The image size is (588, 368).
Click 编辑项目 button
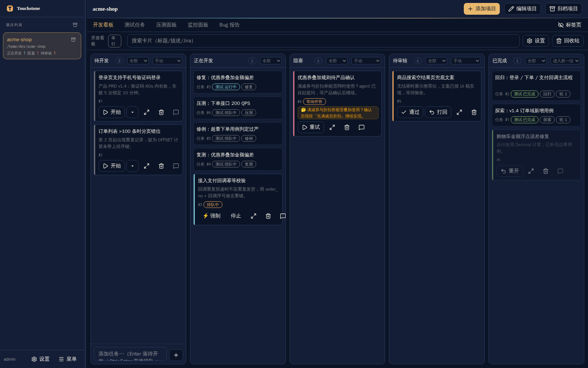(x=522, y=9)
